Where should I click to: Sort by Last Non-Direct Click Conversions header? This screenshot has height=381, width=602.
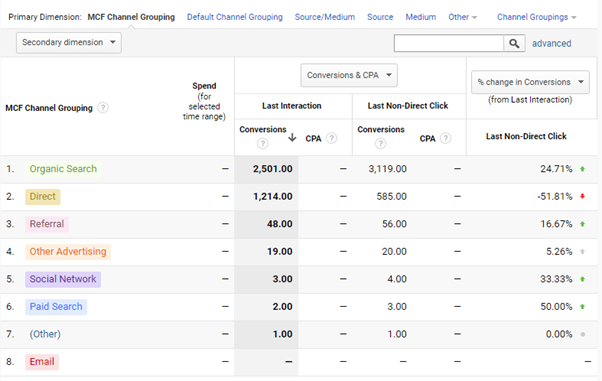point(381,130)
